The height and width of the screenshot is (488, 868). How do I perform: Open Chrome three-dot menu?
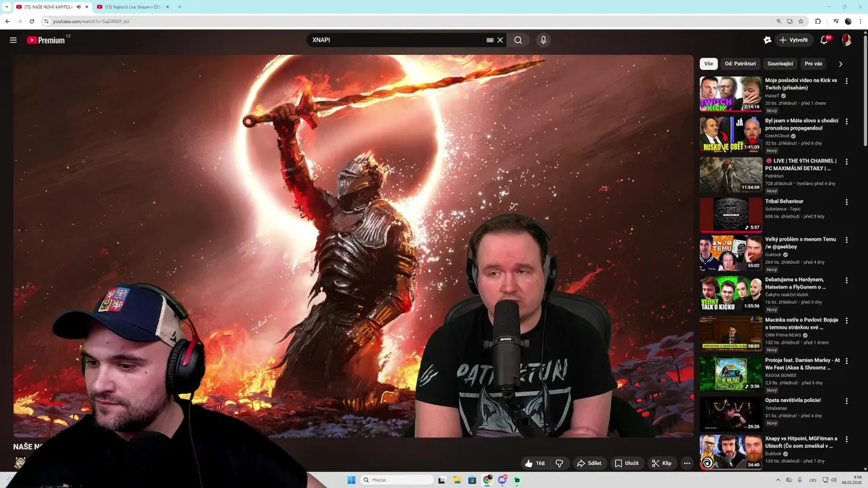tap(860, 21)
